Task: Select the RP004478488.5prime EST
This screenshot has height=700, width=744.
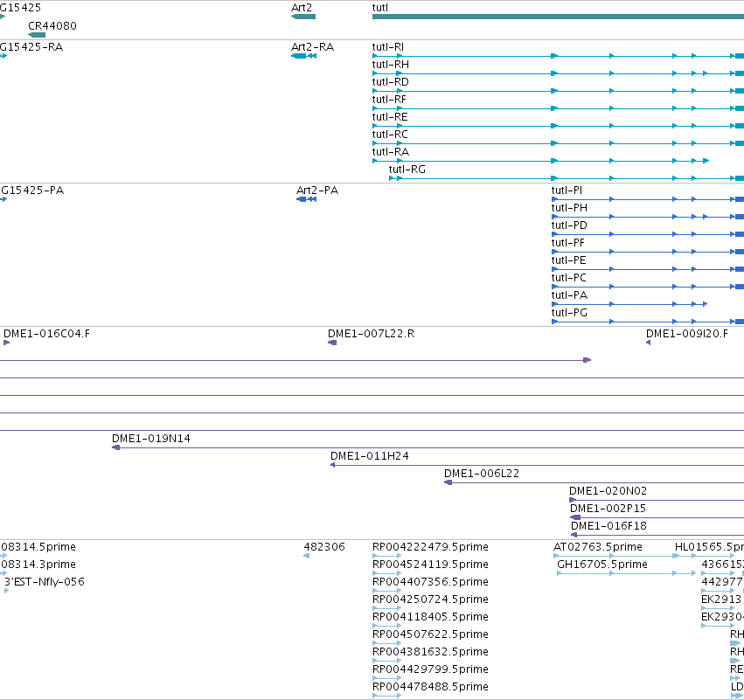Action: click(387, 697)
